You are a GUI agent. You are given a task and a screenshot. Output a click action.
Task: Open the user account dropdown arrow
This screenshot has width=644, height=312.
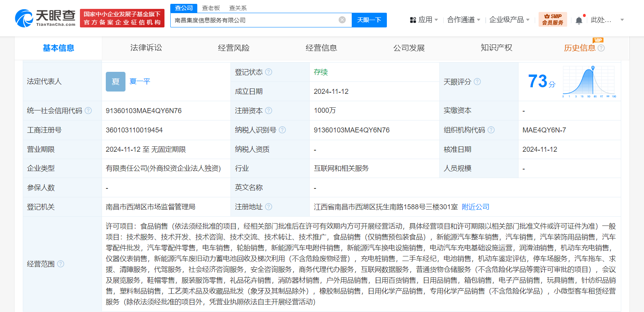(x=622, y=20)
